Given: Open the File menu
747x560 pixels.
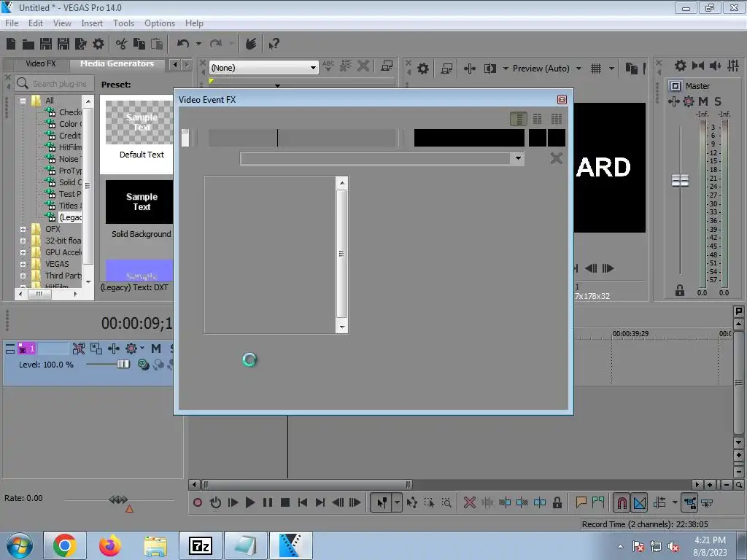Looking at the screenshot, I should 12,23.
